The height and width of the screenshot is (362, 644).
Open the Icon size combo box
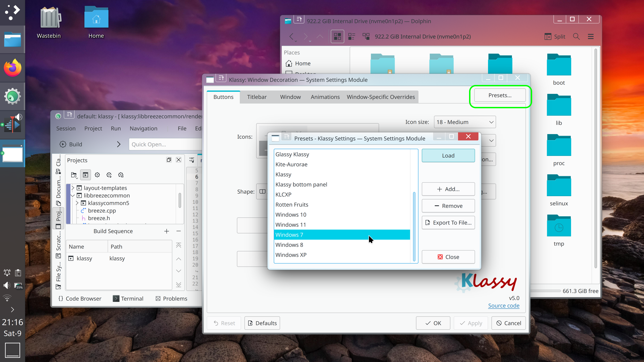point(465,122)
